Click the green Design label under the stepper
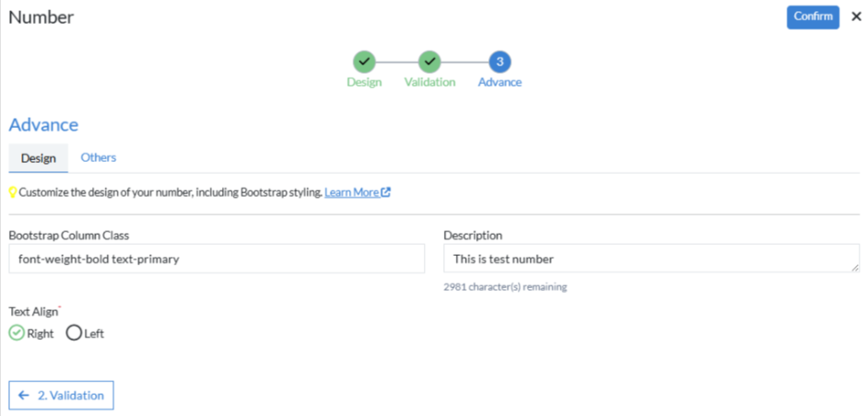Viewport: 868px width, 416px height. 364,82
